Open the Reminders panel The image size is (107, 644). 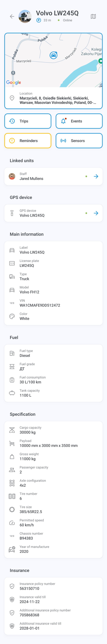tap(28, 140)
